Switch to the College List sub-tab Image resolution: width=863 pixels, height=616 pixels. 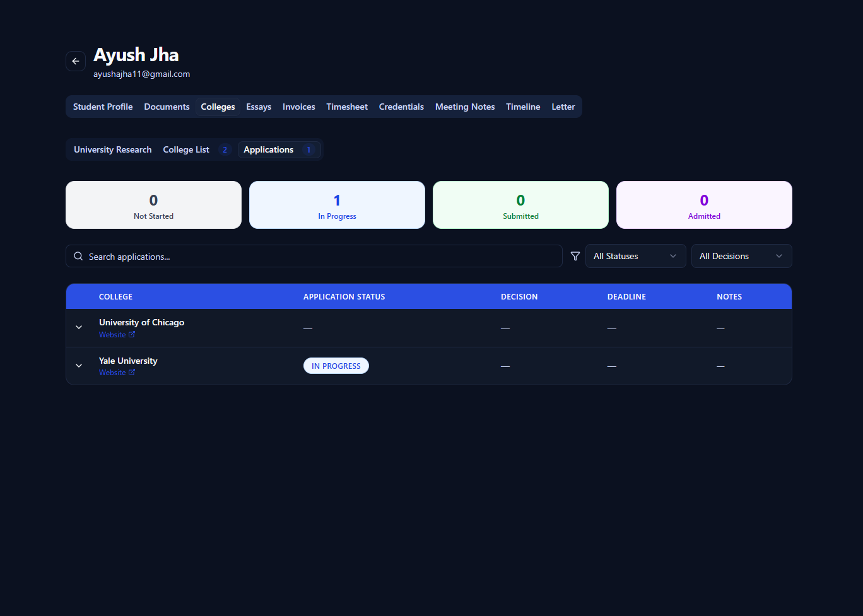[x=197, y=149]
